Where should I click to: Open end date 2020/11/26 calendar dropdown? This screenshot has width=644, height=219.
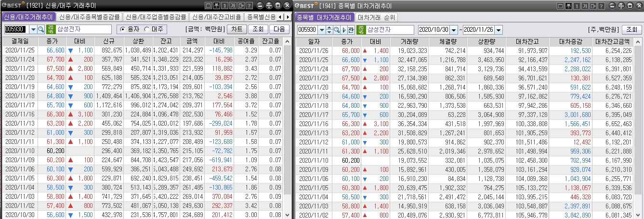(499, 30)
